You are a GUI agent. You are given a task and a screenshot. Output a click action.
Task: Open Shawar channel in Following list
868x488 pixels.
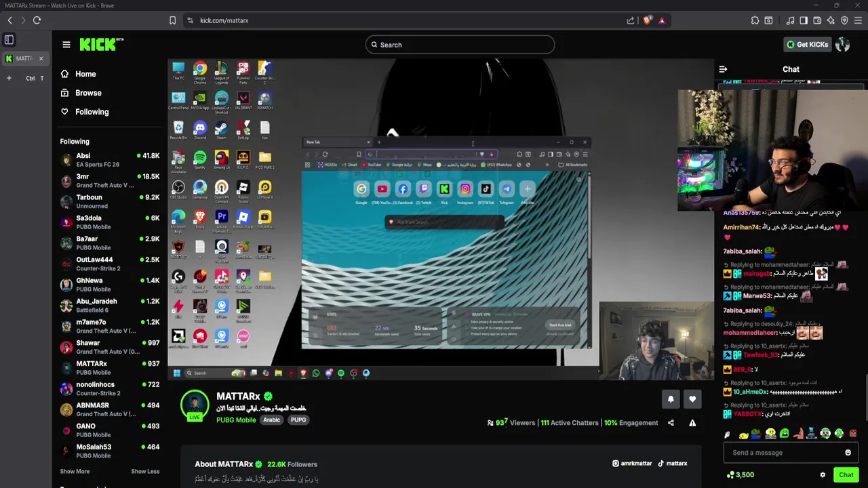(x=110, y=347)
